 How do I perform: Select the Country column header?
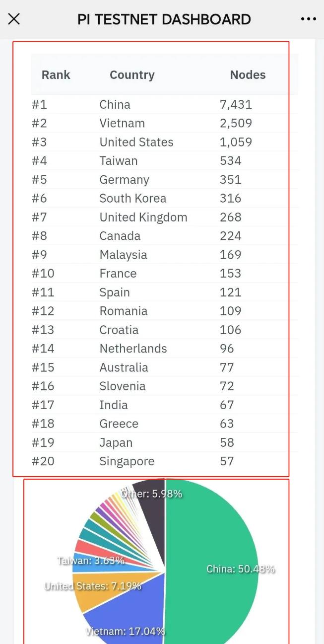pos(132,75)
